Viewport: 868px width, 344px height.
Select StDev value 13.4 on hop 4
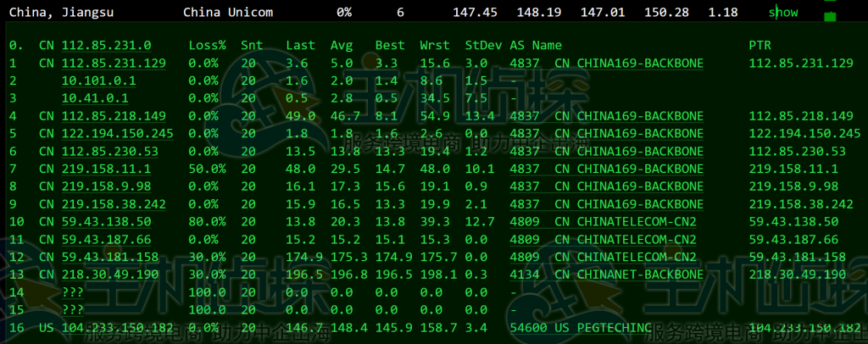click(480, 116)
